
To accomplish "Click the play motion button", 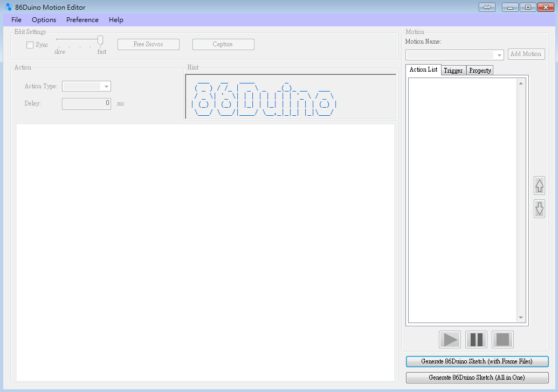I will [450, 339].
